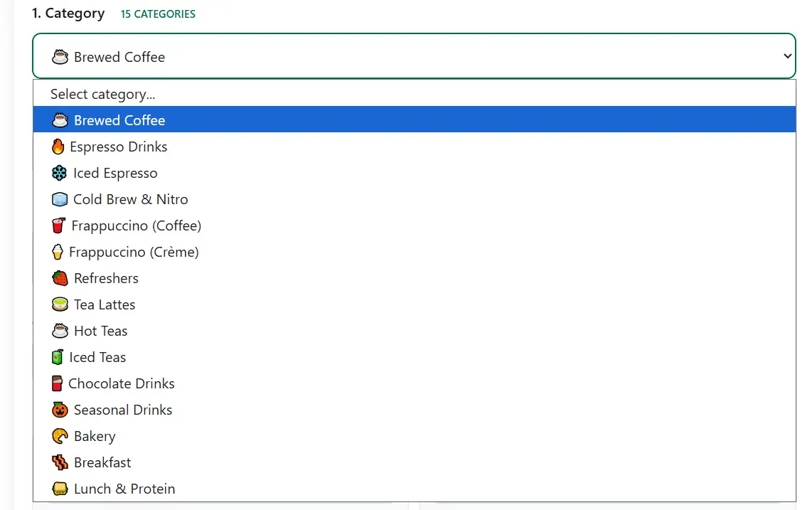Select the Hot Teas option
Screen dimensions: 812x510
(x=100, y=331)
